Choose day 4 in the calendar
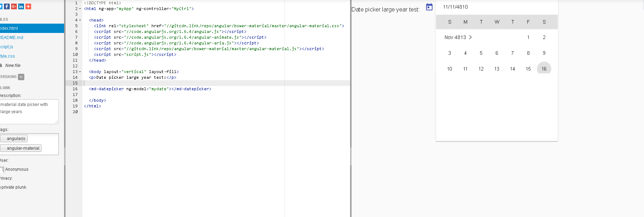This screenshot has height=217, width=644. tap(465, 53)
